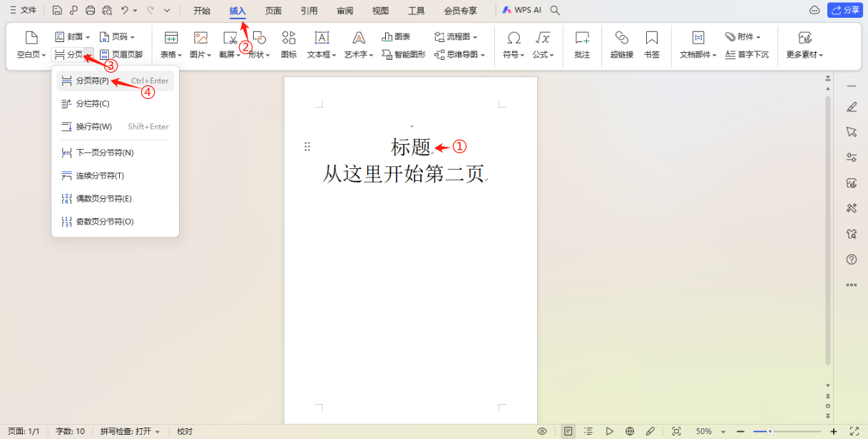Open the search magnifier next to WPS AI
The width and height of the screenshot is (868, 439).
coord(556,11)
